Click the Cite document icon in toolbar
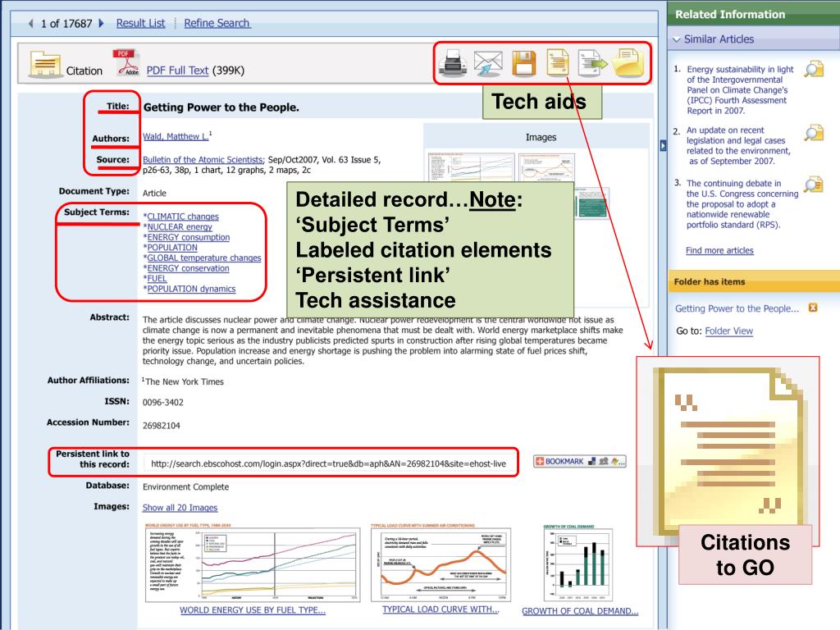Viewport: 840px width, 630px height. pyautogui.click(x=558, y=62)
